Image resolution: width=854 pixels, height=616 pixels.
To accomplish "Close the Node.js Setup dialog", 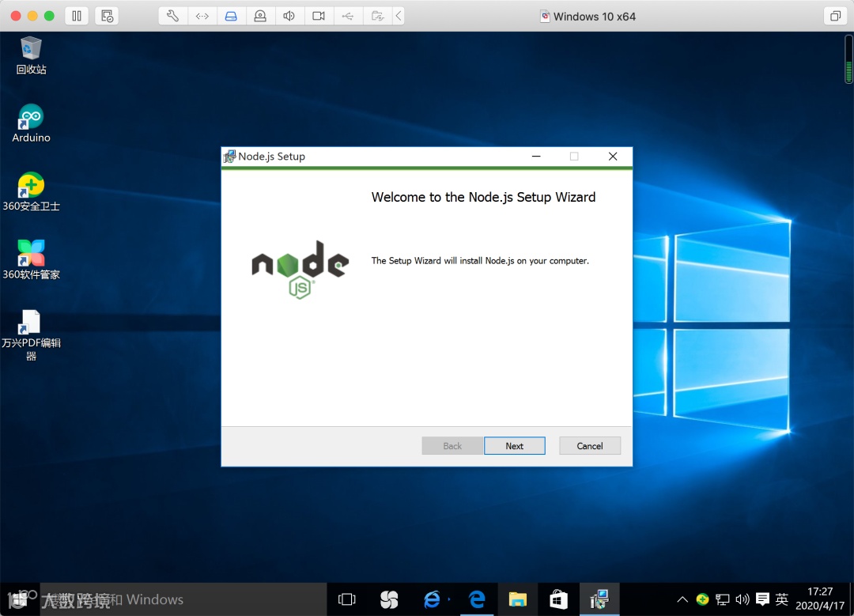I will pyautogui.click(x=613, y=157).
